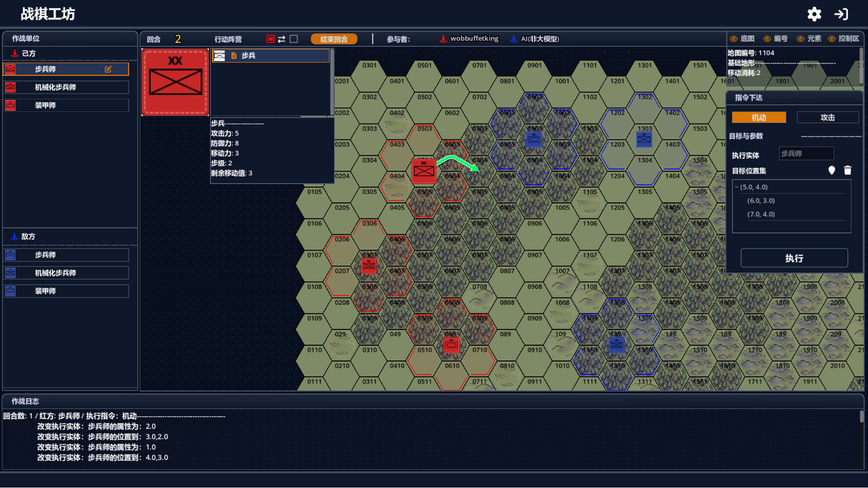The height and width of the screenshot is (488, 868).
Task: Click blue 装甲师 unit icon in enemy list
Action: coord(10,291)
